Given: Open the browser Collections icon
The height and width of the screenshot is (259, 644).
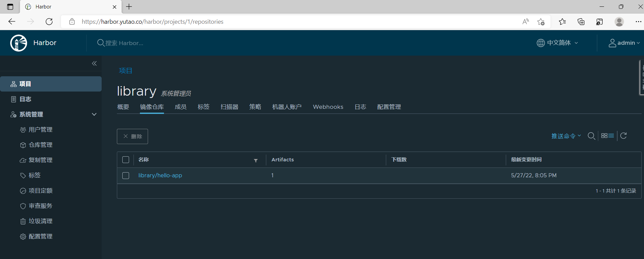Looking at the screenshot, I should (581, 22).
